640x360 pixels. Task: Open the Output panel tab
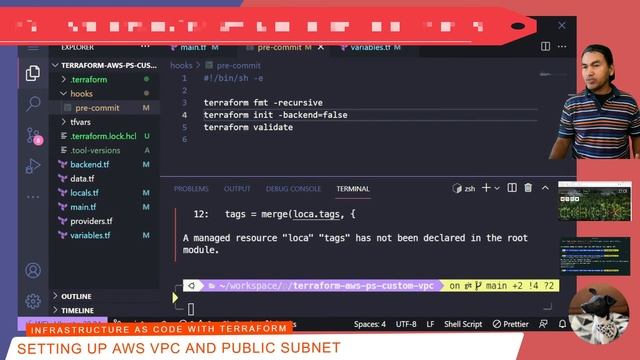coord(237,189)
